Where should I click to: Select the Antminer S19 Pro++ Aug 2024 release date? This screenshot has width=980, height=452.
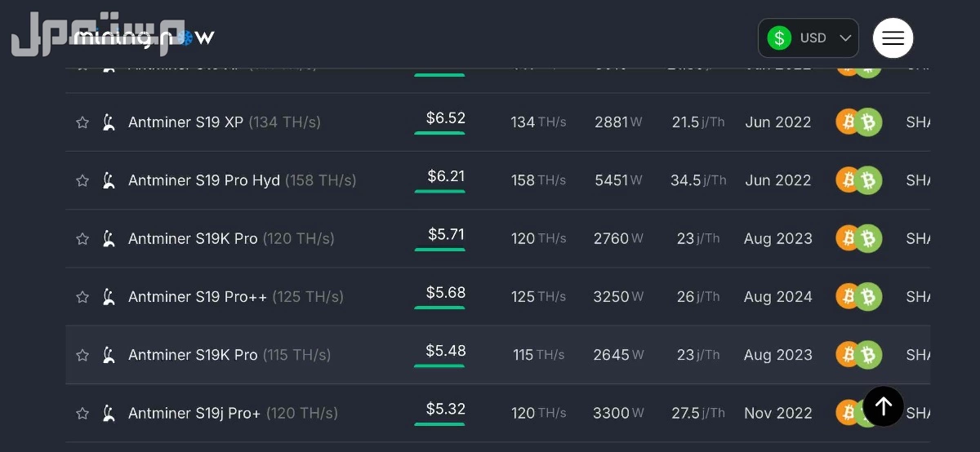(x=778, y=297)
